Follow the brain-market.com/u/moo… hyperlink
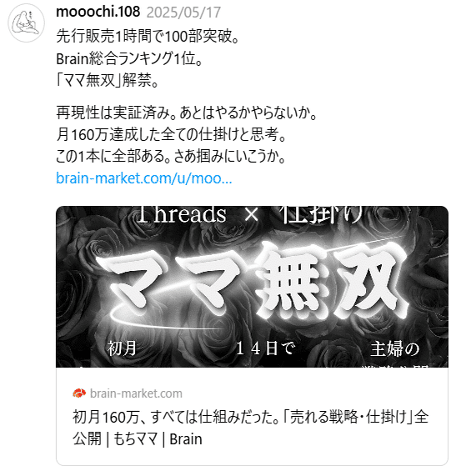 (144, 178)
